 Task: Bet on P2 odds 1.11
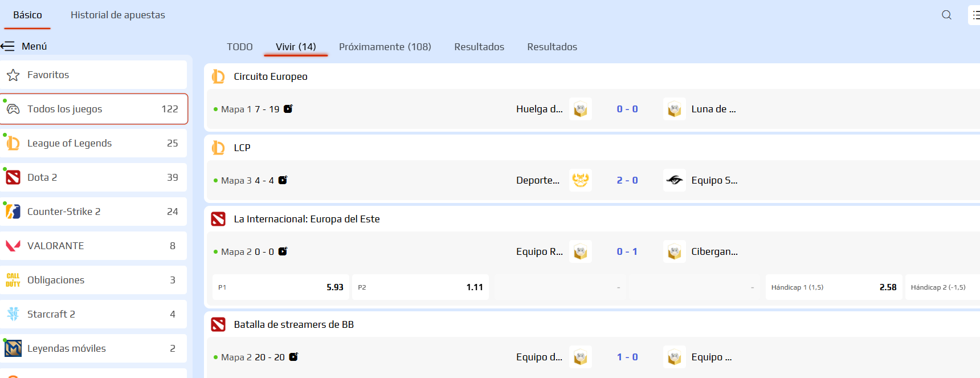pos(420,287)
